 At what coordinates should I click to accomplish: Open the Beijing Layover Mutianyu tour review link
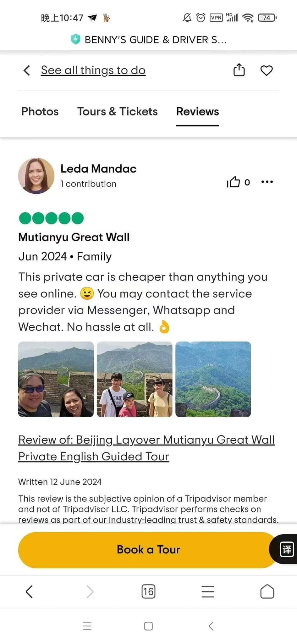pos(146,448)
